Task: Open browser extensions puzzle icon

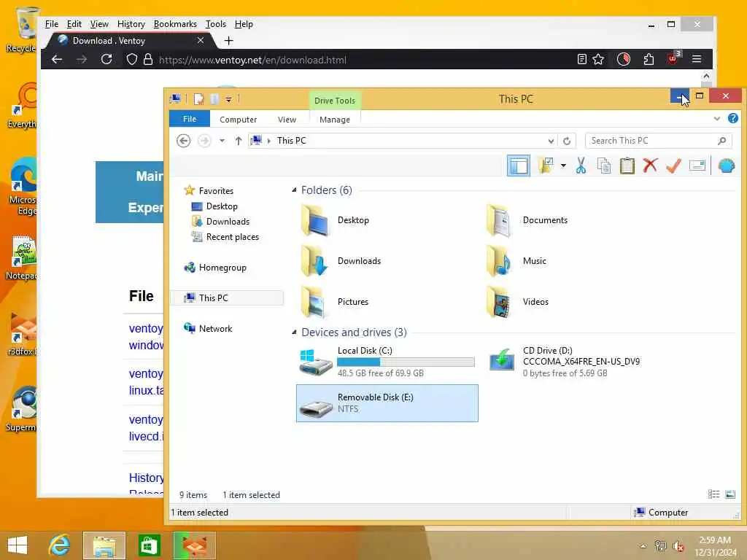Action: coord(649,59)
